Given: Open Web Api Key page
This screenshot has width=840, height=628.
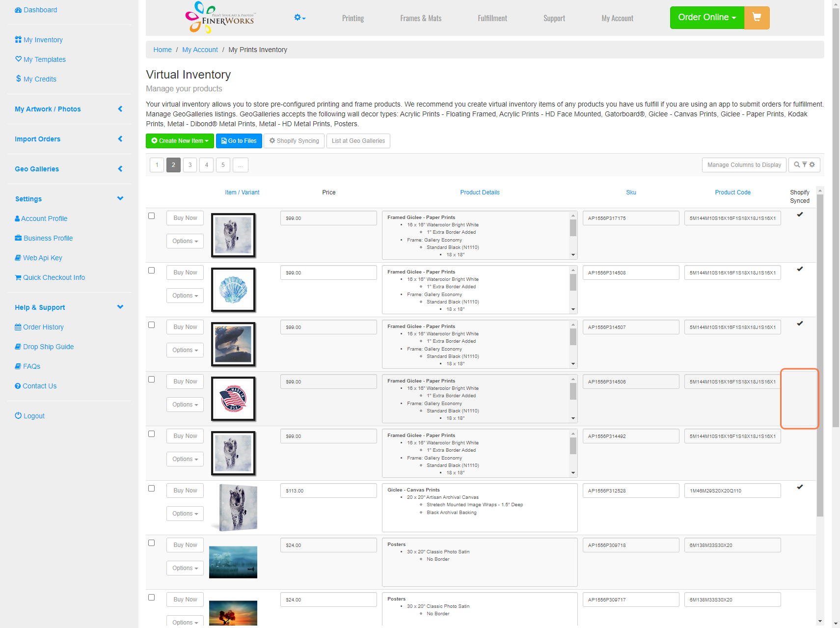Looking at the screenshot, I should 38,258.
